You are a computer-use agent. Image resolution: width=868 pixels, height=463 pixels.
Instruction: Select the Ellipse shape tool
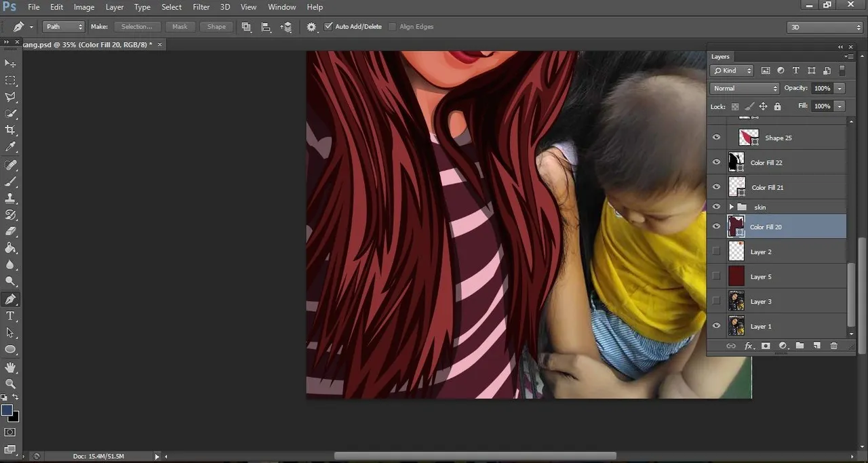click(10, 350)
